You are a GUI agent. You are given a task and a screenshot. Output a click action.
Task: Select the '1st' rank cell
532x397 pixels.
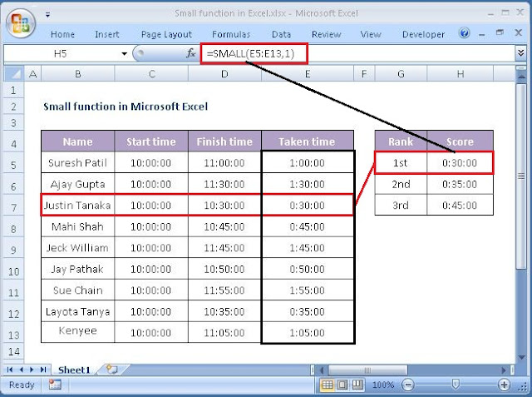401,162
